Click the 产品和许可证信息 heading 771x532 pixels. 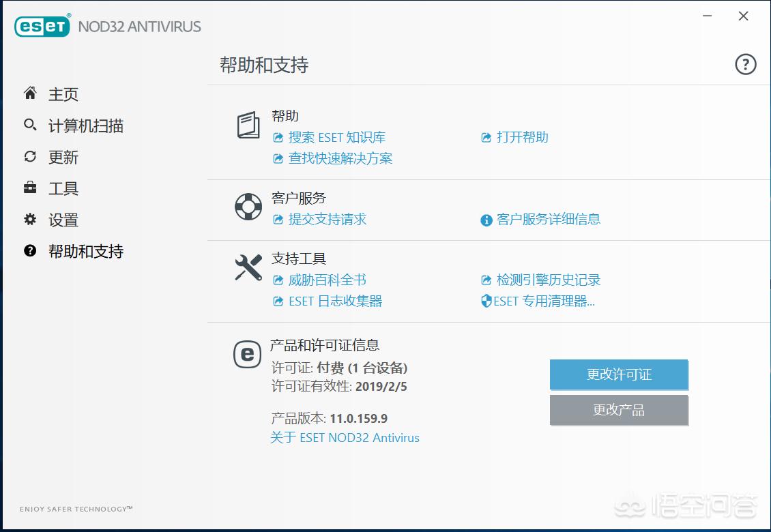pos(325,345)
